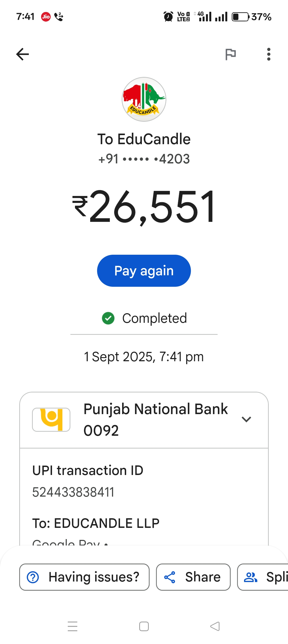Viewport: 288px width, 644px height.
Task: Tap the ₹26,551 amount text
Action: click(x=144, y=206)
